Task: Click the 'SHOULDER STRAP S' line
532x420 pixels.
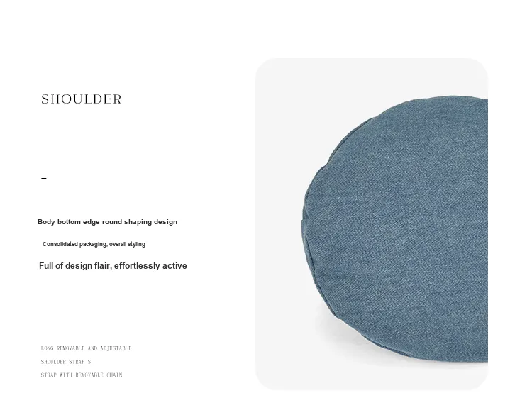Action: tap(66, 362)
